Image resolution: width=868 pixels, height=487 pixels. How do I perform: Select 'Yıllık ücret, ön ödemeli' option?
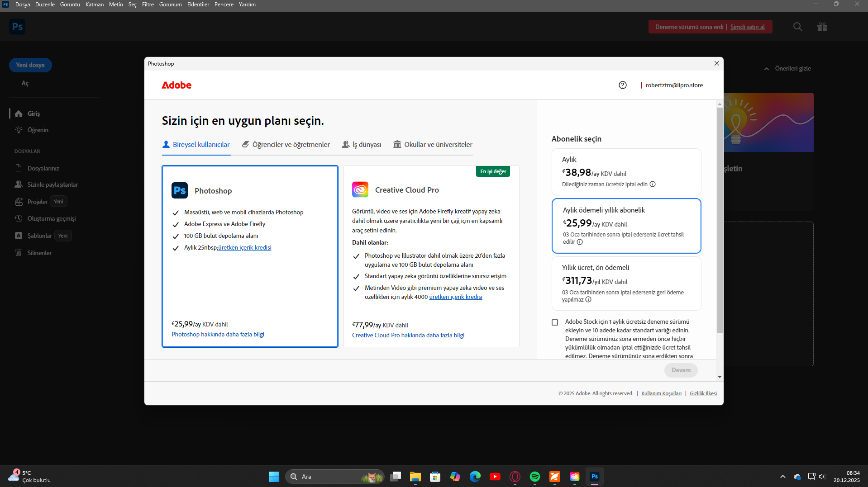click(626, 284)
